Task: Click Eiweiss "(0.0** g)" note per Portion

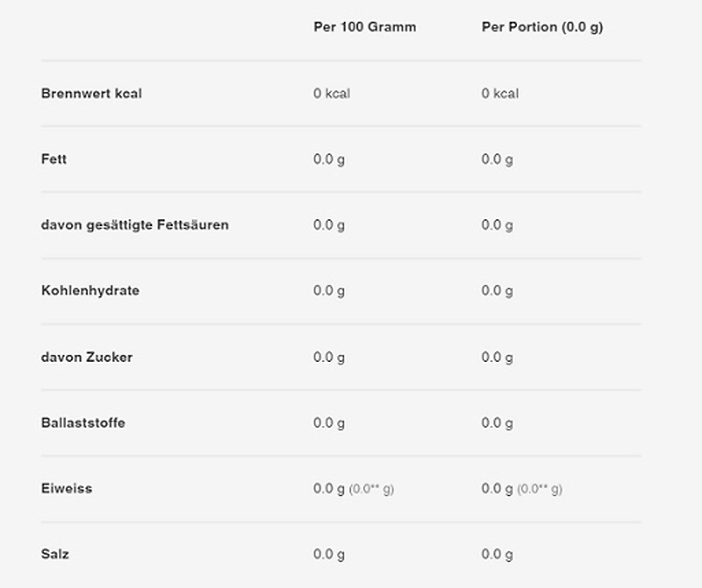Action: [x=540, y=489]
